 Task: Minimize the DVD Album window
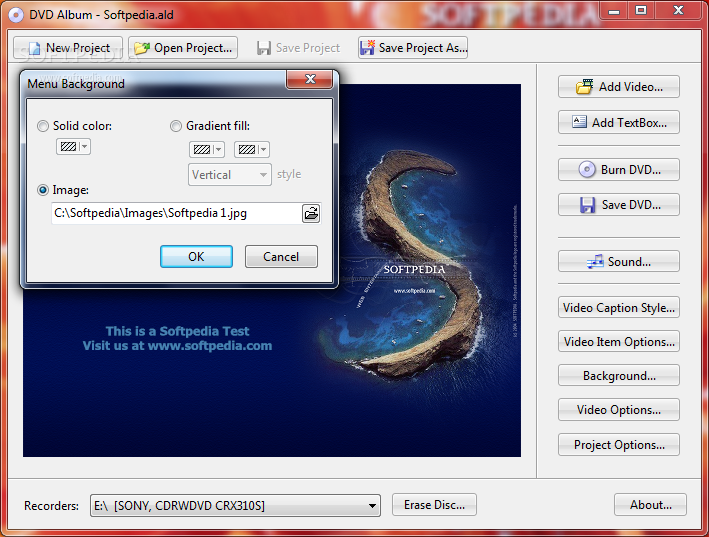click(614, 10)
